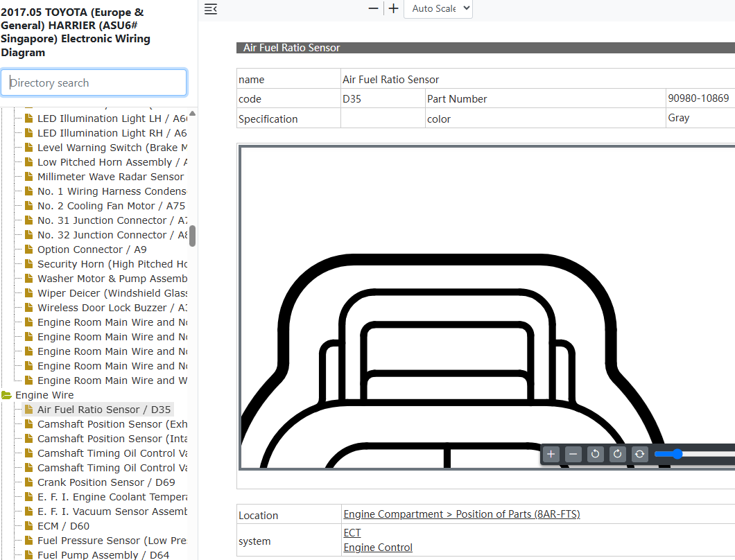Collapse the Engine Wire folder

pyautogui.click(x=6, y=395)
